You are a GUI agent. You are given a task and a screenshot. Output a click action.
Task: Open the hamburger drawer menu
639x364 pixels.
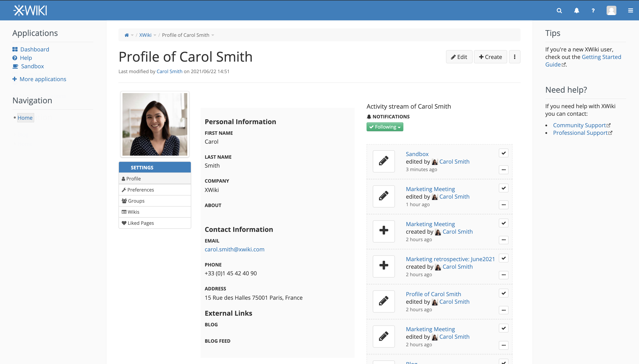click(630, 10)
